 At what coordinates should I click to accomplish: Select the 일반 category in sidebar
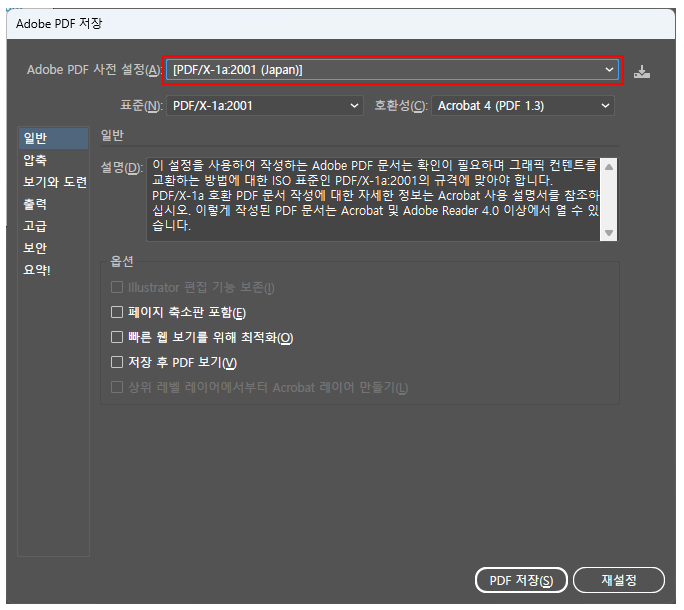point(35,138)
